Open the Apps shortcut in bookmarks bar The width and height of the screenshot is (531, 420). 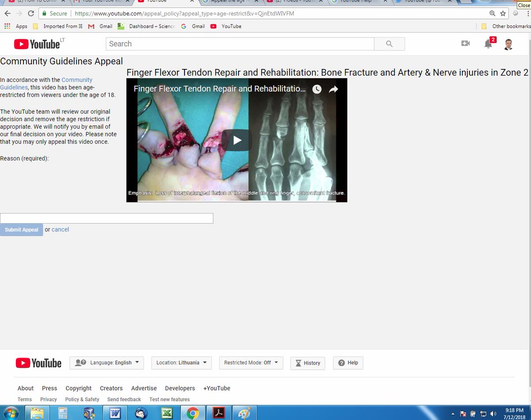point(16,26)
